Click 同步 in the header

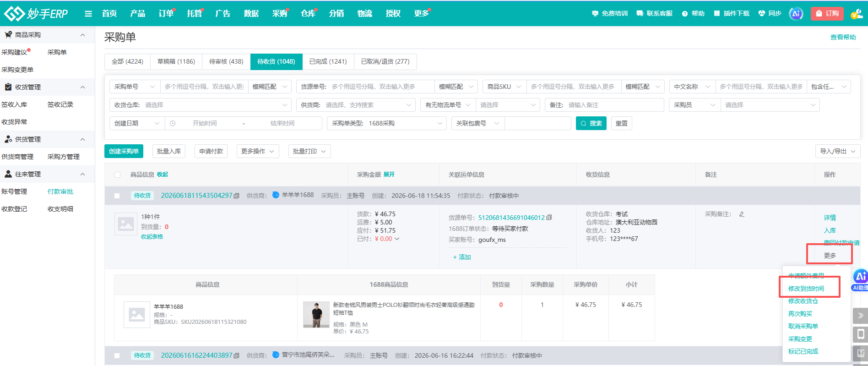point(770,13)
